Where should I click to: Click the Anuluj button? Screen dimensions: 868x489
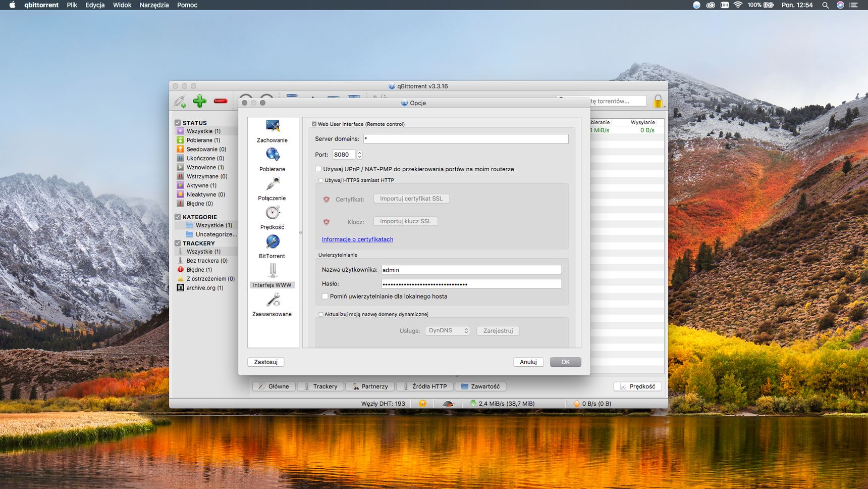(x=528, y=362)
